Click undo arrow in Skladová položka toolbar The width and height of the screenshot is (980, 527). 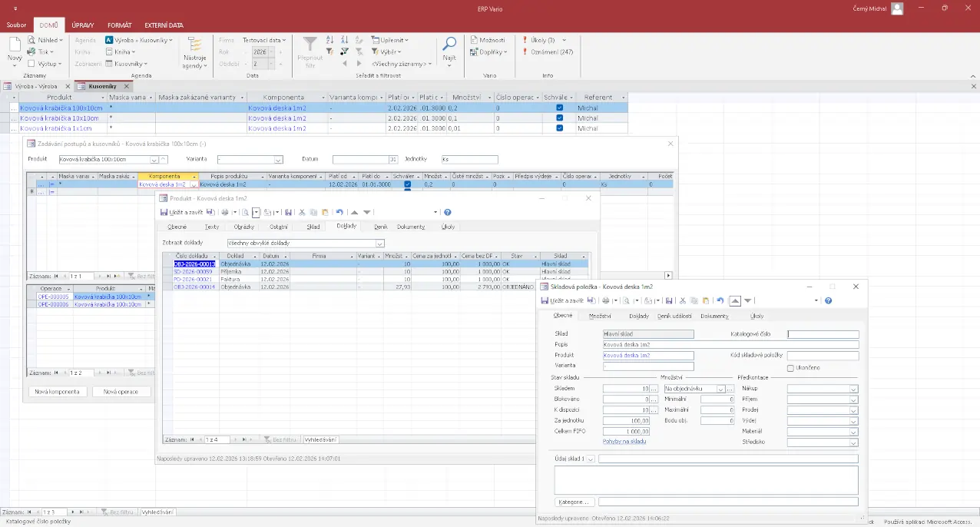point(720,300)
